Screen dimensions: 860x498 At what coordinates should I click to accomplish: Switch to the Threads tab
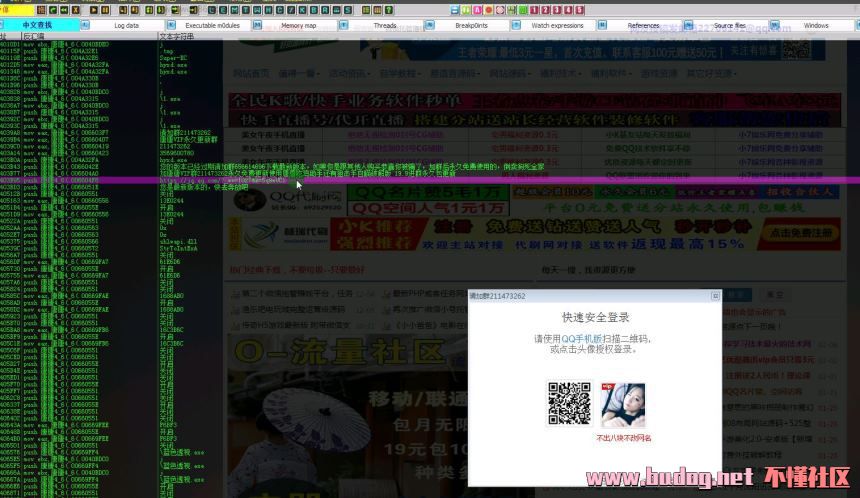pos(385,25)
